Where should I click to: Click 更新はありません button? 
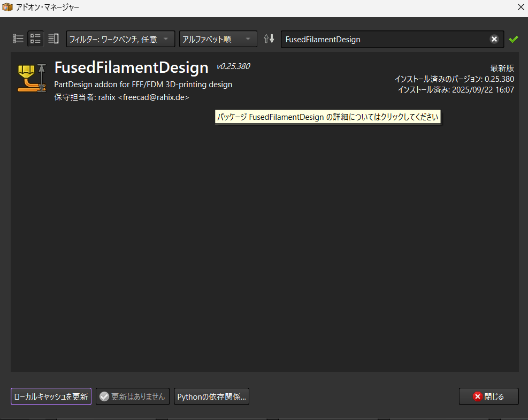click(133, 396)
